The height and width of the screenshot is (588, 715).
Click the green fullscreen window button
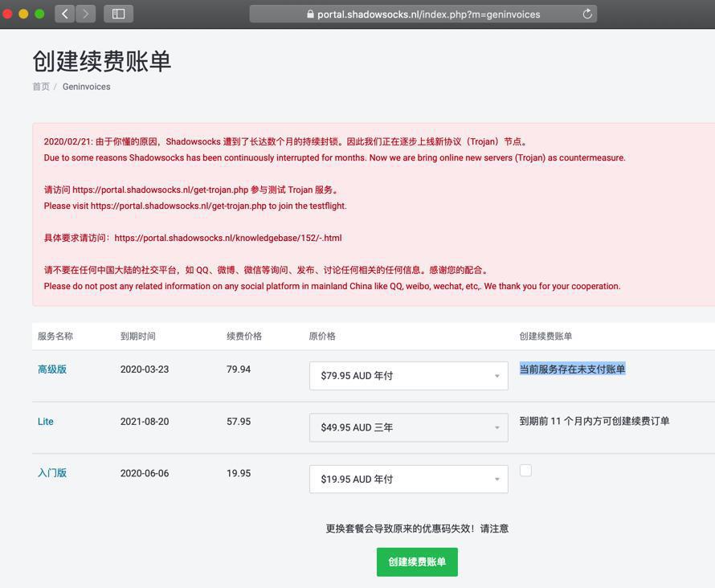tap(39, 14)
